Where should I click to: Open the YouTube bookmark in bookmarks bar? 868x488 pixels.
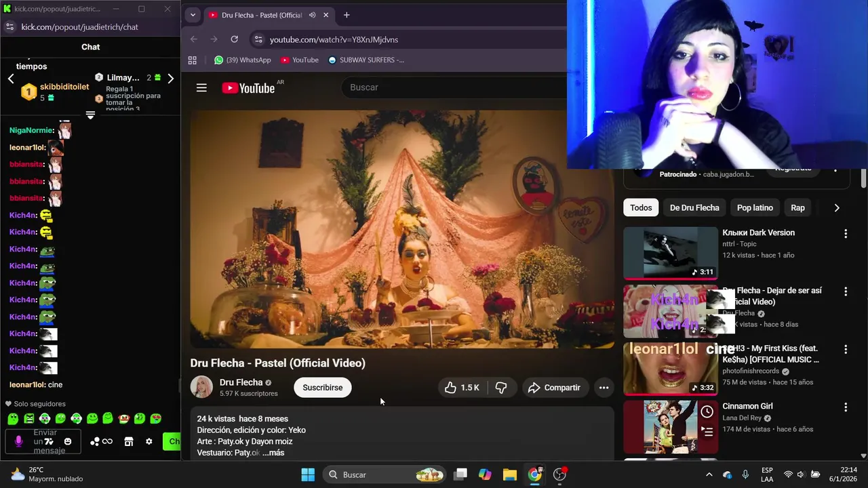pos(299,60)
